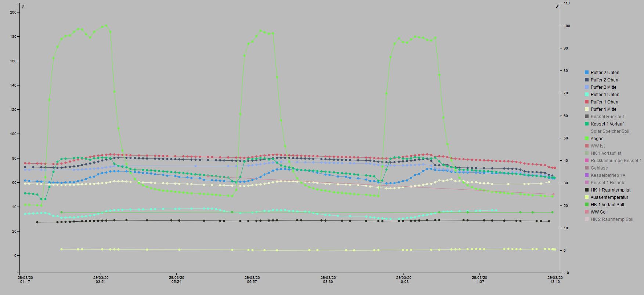Click the red Puffer 1 Oben swatch

coord(586,102)
